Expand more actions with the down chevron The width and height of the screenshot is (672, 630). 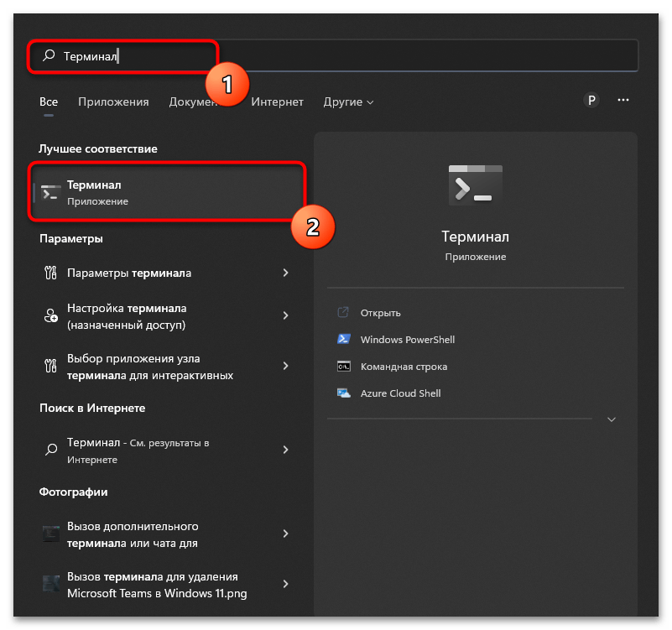click(612, 419)
